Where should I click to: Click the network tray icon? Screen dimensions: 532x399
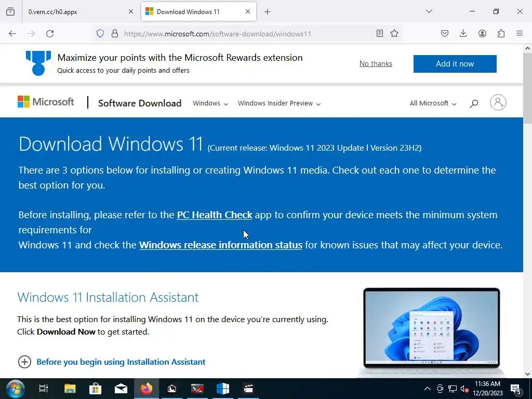453,389
